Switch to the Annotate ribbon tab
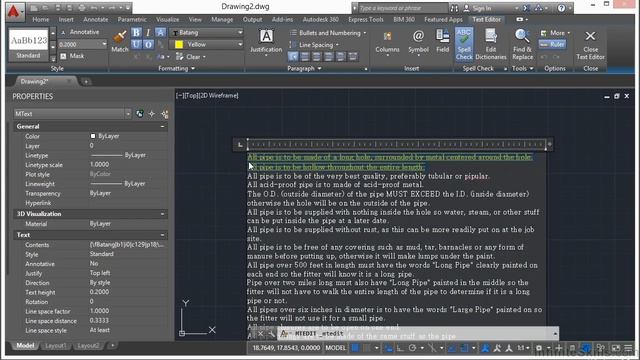 pos(96,19)
